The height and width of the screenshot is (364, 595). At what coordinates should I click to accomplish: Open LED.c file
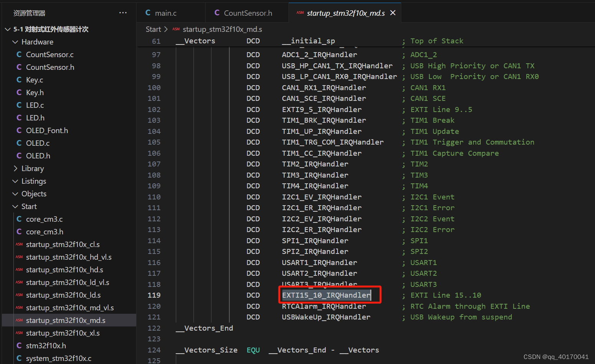[x=35, y=105]
